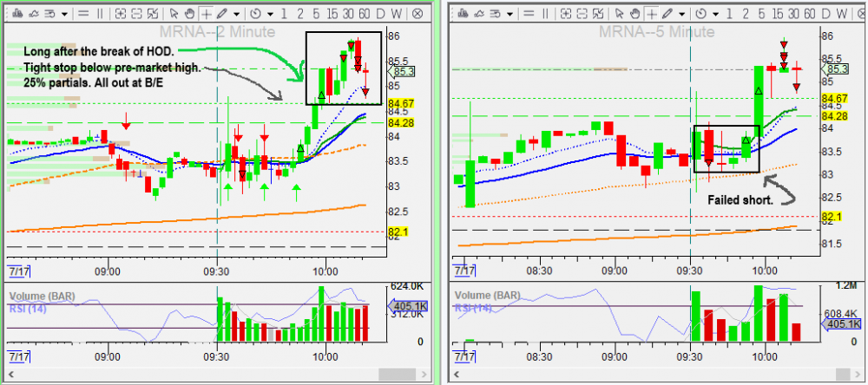
Task: Activate the hand pan tool in left chart
Action: tap(189, 14)
